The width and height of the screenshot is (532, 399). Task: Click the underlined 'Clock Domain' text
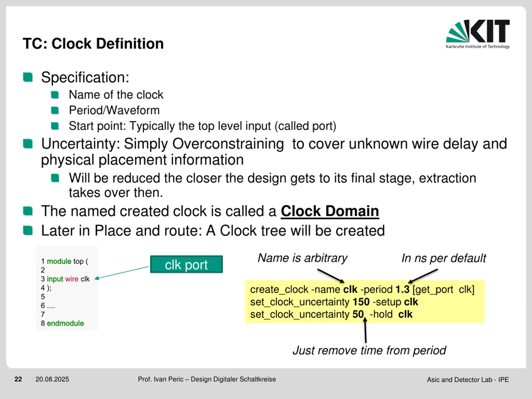click(x=330, y=211)
